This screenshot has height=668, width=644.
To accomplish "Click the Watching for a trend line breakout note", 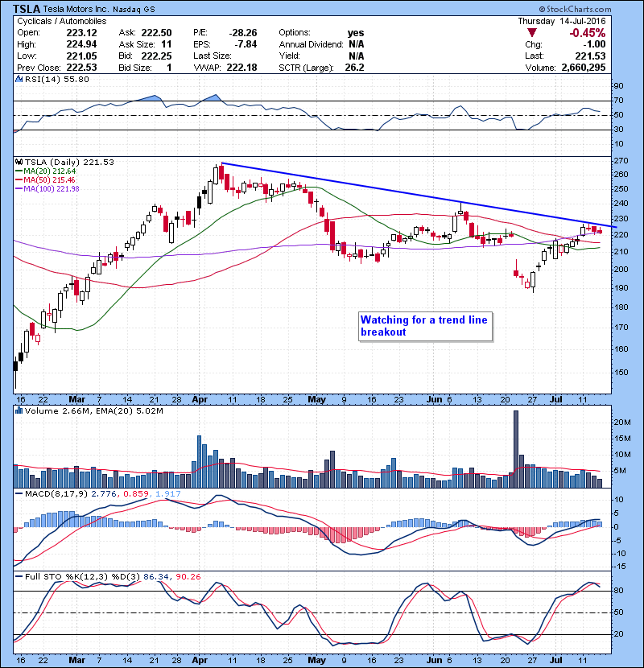I will pos(426,326).
